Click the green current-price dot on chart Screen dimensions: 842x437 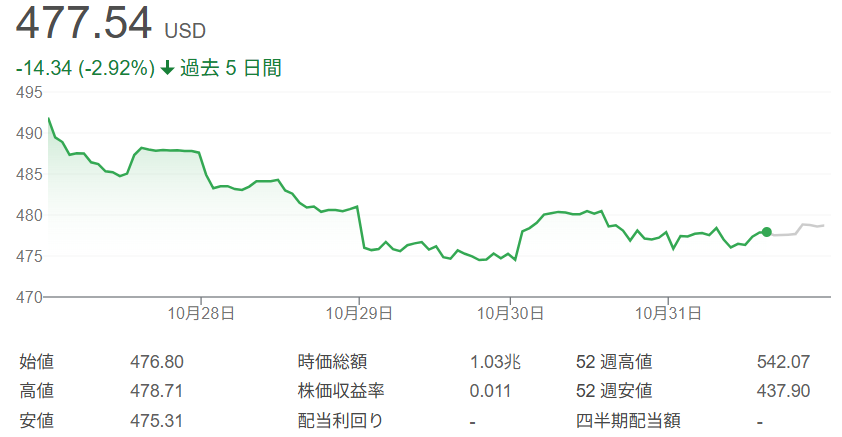[x=766, y=232]
